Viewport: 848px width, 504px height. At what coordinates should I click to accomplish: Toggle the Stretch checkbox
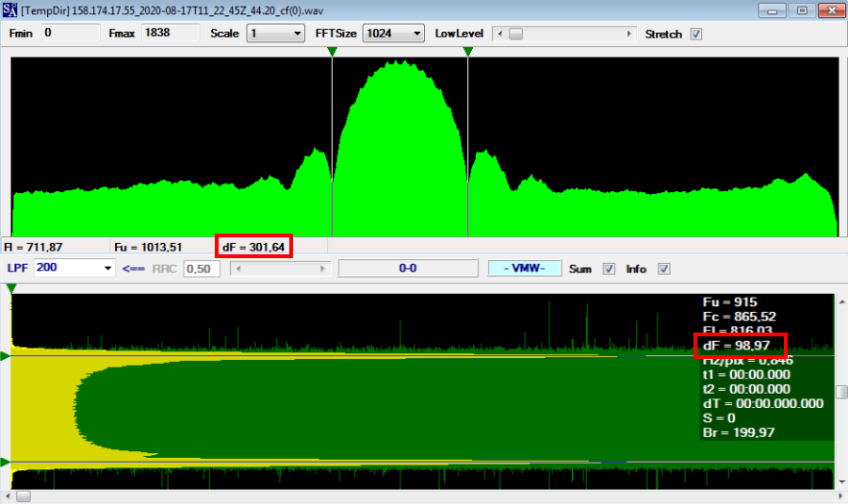coord(696,34)
